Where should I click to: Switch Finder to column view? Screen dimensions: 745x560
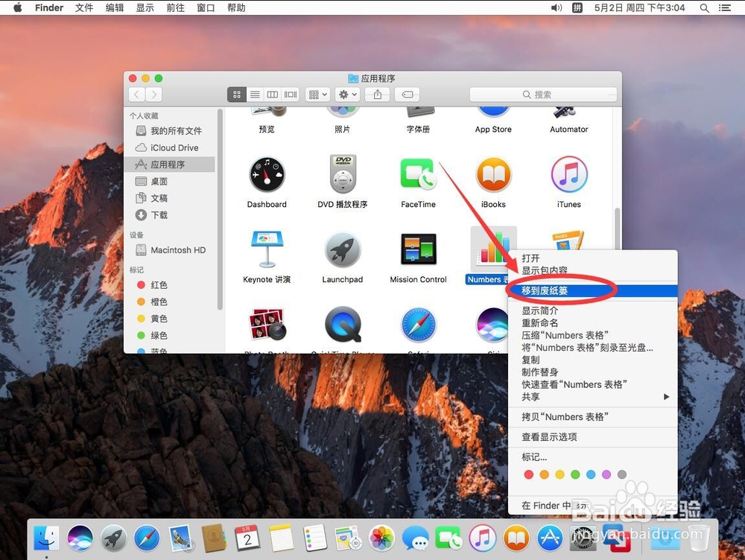(272, 95)
